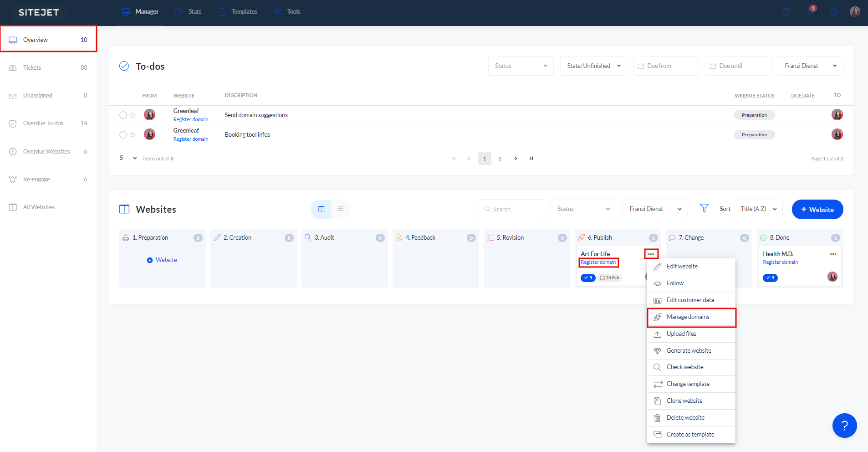Select the board view icon in Websites
Image resolution: width=868 pixels, height=452 pixels.
[x=321, y=209]
